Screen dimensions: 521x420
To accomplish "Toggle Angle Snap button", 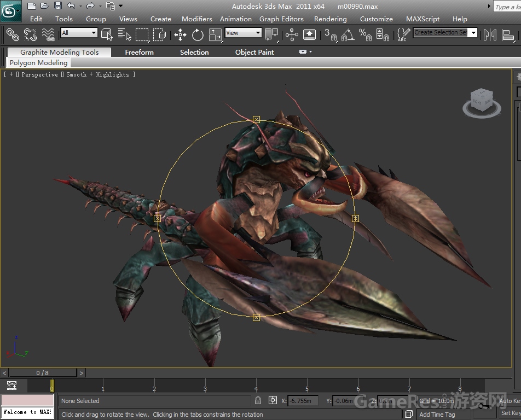I will click(348, 35).
